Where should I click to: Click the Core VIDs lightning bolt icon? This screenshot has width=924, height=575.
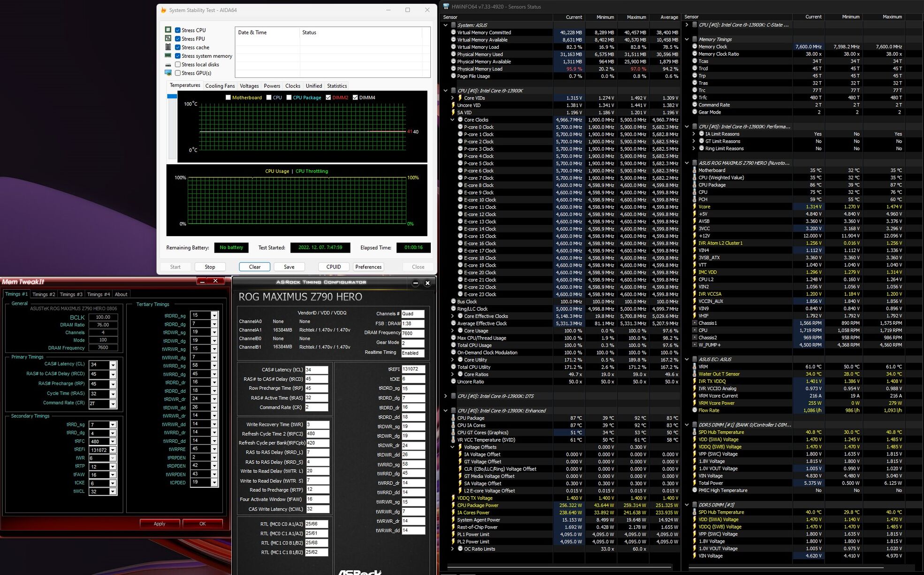(460, 98)
